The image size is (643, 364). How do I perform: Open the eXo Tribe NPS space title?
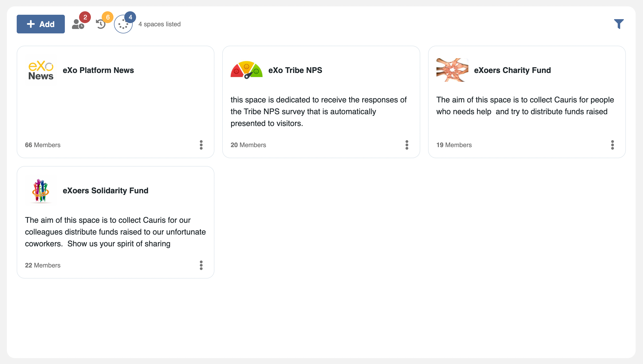pos(295,70)
